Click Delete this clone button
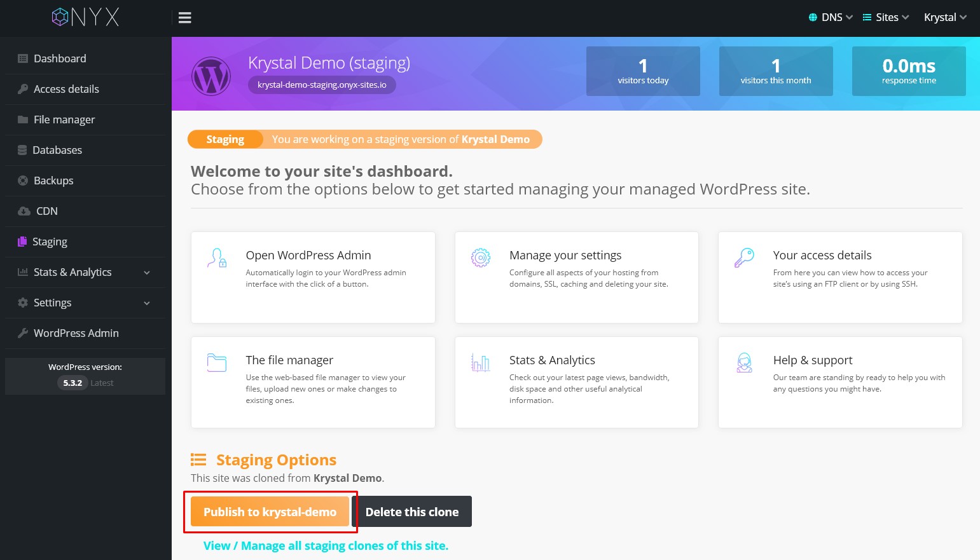980x560 pixels. (x=412, y=512)
